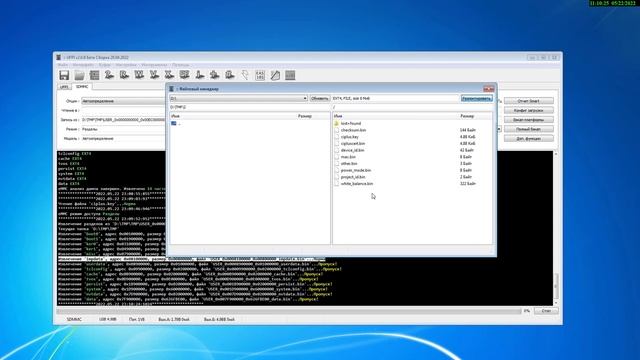Image resolution: width=640 pixels, height=360 pixels.
Task: Click the Размер column header in right pane
Action: pyautogui.click(x=467, y=116)
